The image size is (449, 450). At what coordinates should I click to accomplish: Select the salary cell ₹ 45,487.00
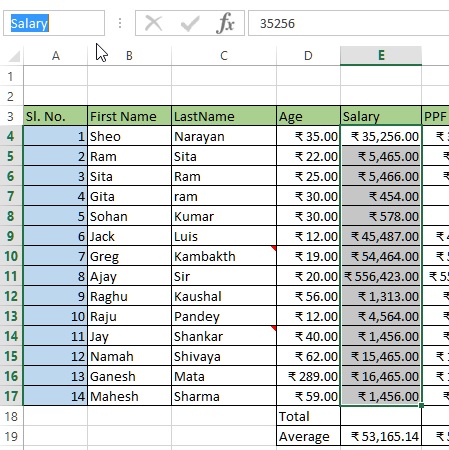click(381, 236)
